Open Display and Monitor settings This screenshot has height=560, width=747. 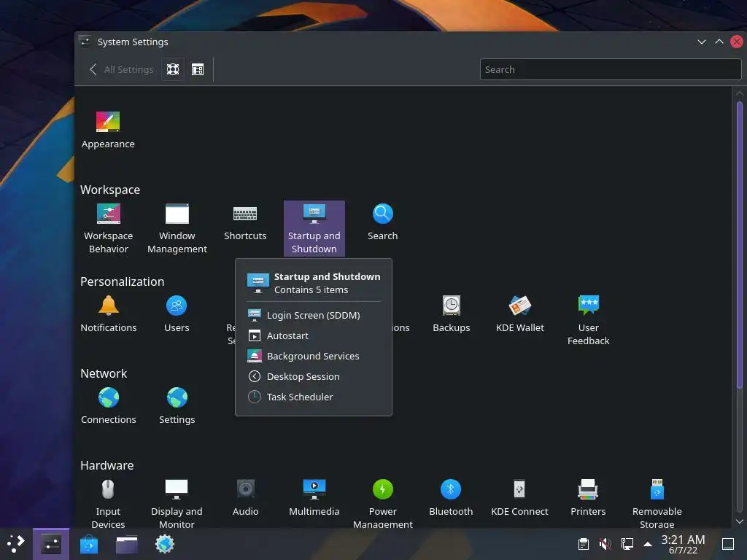[177, 504]
